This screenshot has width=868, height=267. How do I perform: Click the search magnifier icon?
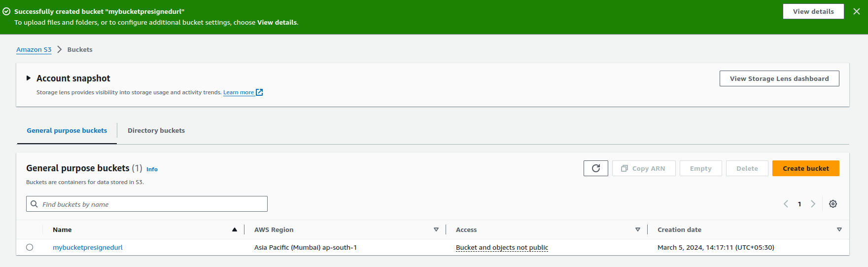[x=34, y=204]
